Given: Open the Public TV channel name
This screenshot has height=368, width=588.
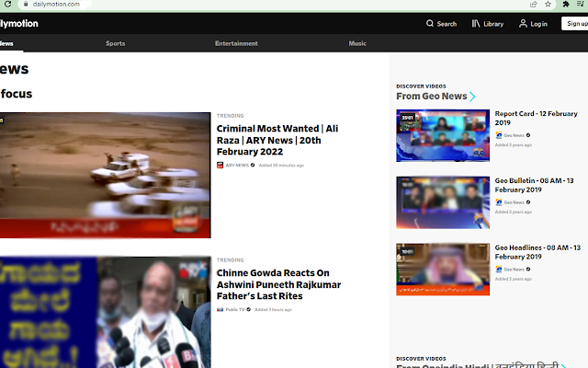Looking at the screenshot, I should tap(235, 310).
